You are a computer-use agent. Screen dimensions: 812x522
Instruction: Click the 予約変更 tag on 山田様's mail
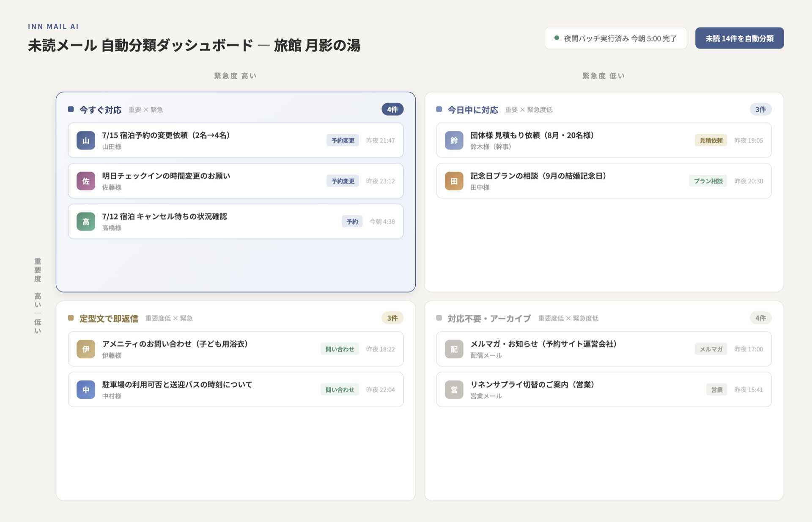click(343, 140)
